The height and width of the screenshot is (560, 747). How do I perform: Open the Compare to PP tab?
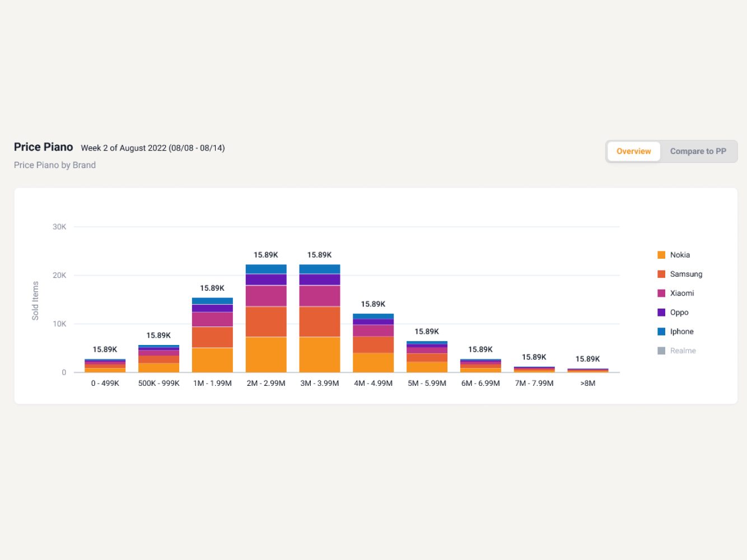pyautogui.click(x=698, y=151)
